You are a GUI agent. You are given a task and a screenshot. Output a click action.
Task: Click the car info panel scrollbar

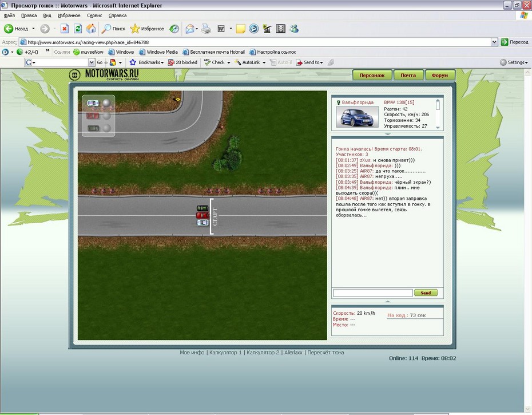pyautogui.click(x=438, y=114)
